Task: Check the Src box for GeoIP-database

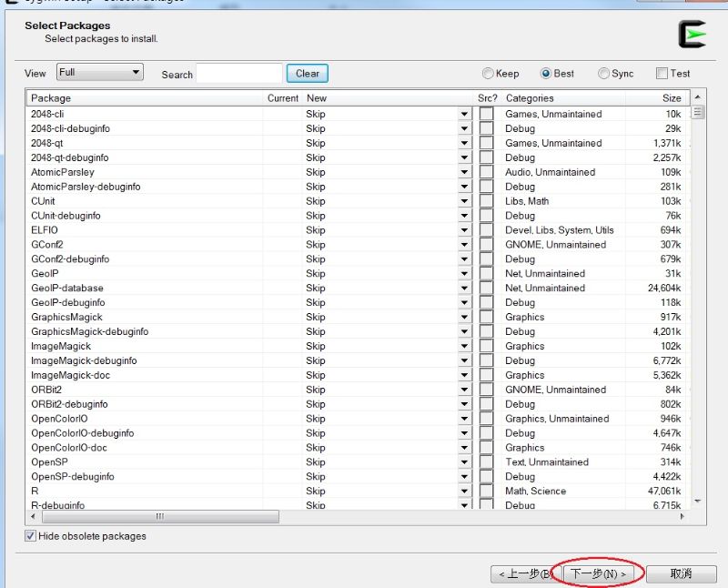Action: (486, 288)
